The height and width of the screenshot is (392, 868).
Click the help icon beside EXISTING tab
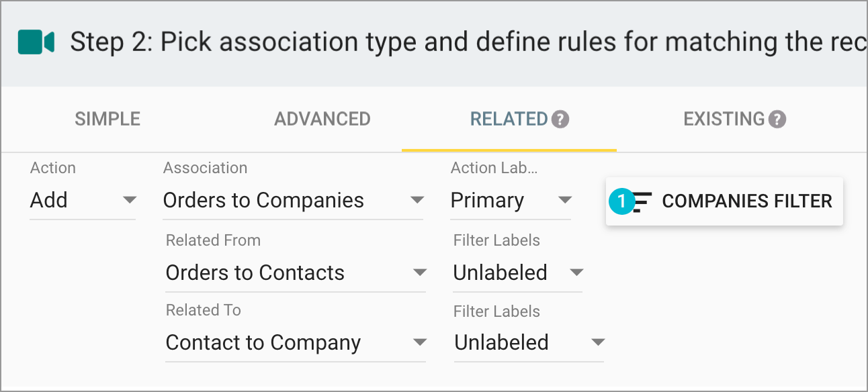[x=777, y=119]
